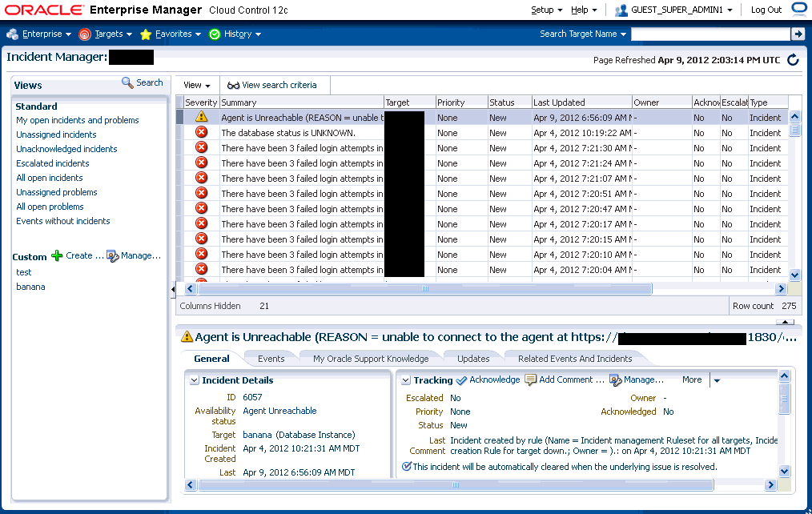Open the Unassigned incidents view

click(x=56, y=135)
